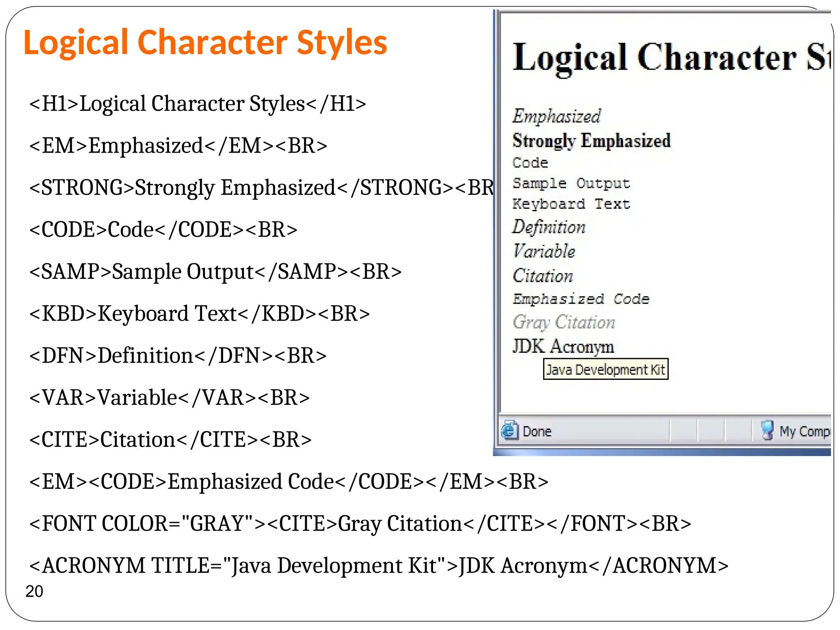Screen dimensions: 840x630
Task: Click the 'JDK Acronym' text in browser
Action: pos(563,346)
